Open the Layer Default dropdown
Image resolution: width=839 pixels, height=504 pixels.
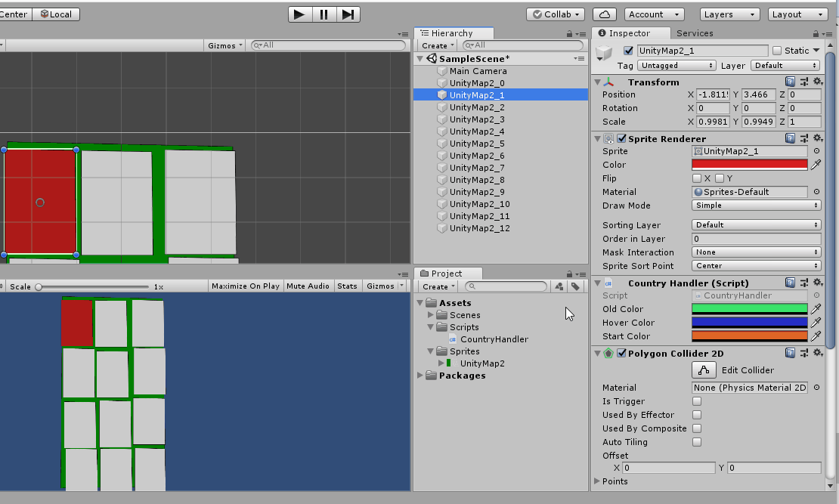coord(785,65)
